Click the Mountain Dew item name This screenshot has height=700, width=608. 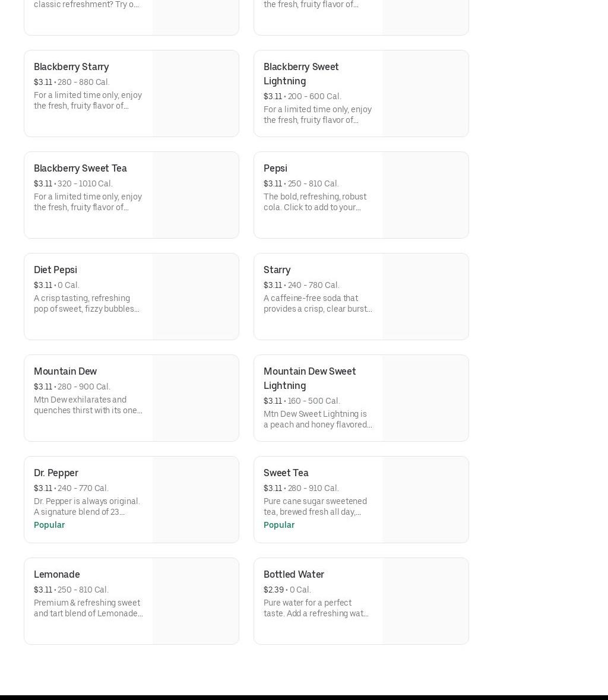(65, 371)
